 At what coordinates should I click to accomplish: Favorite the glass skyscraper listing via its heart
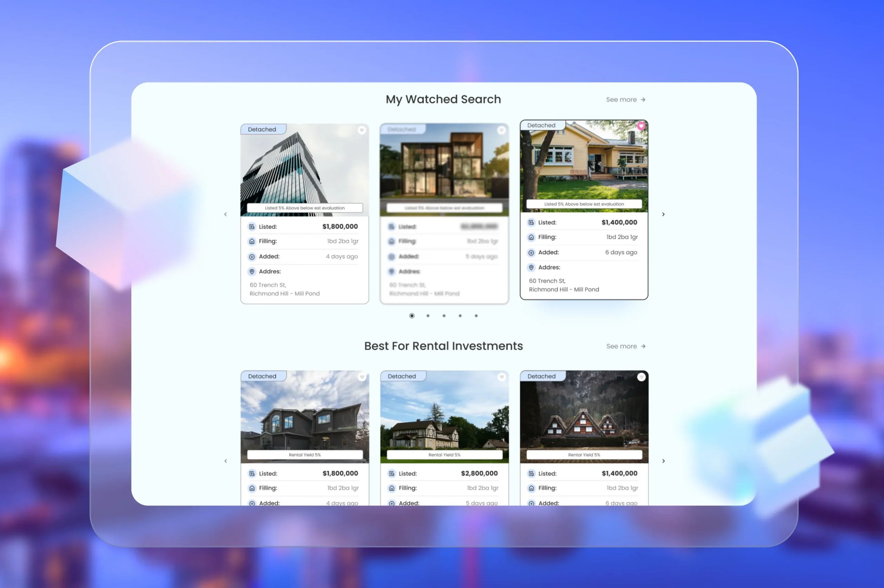pos(362,130)
